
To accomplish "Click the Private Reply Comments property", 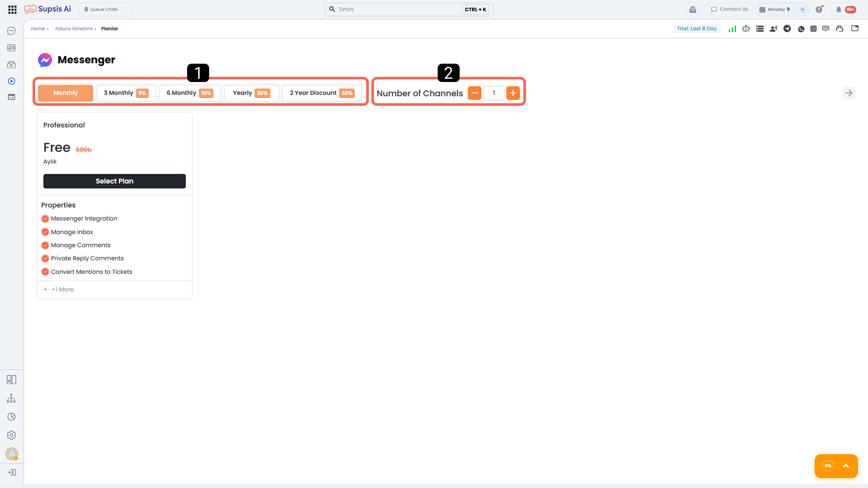I will tap(87, 258).
